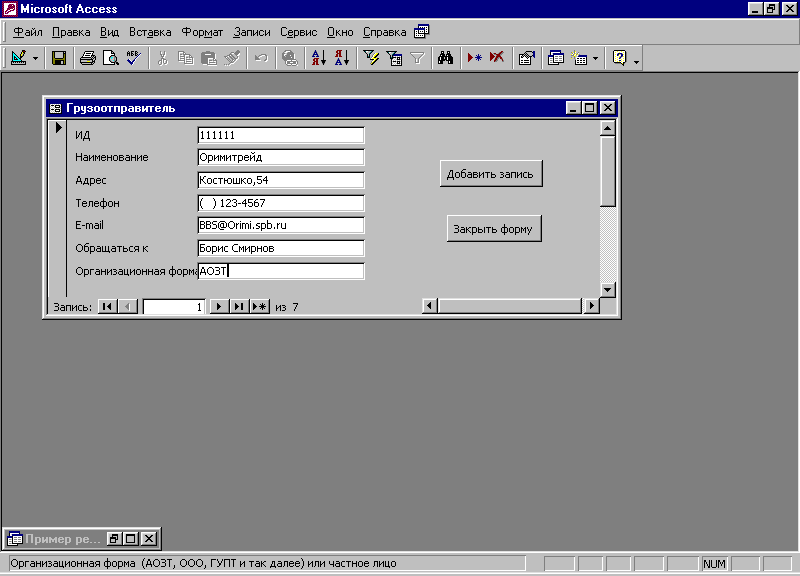Click the Адрес field with Костюшко,54

[x=281, y=180]
